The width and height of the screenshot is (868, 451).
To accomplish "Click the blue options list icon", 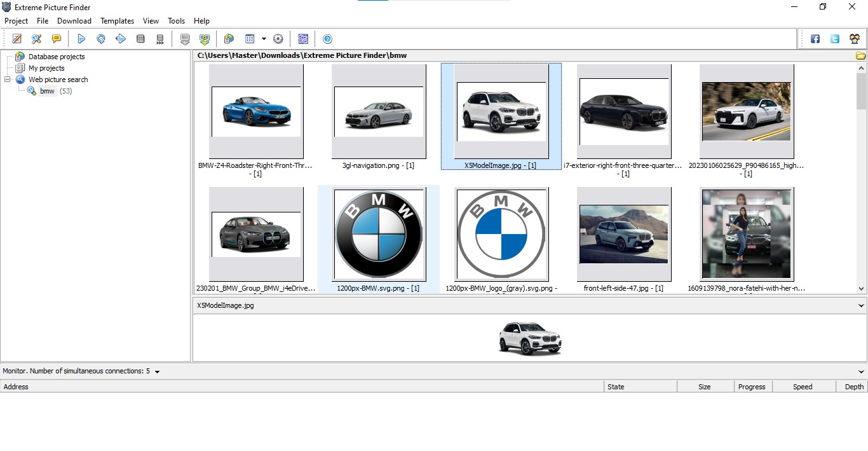I will pyautogui.click(x=303, y=39).
